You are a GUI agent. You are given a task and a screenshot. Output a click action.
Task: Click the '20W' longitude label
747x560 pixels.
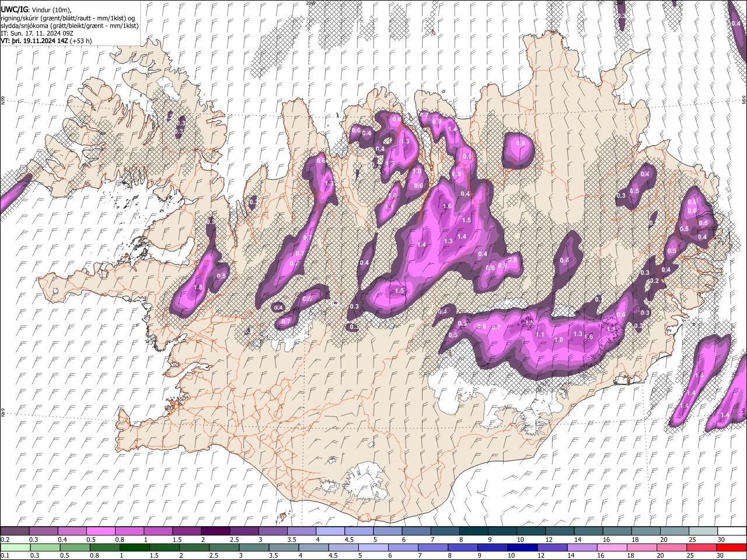pyautogui.click(x=311, y=3)
